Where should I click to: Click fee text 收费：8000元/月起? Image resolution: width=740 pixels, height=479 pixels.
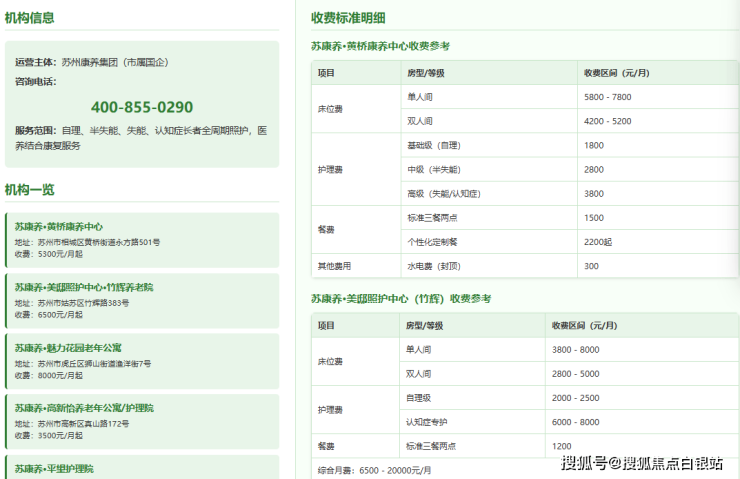(49, 376)
